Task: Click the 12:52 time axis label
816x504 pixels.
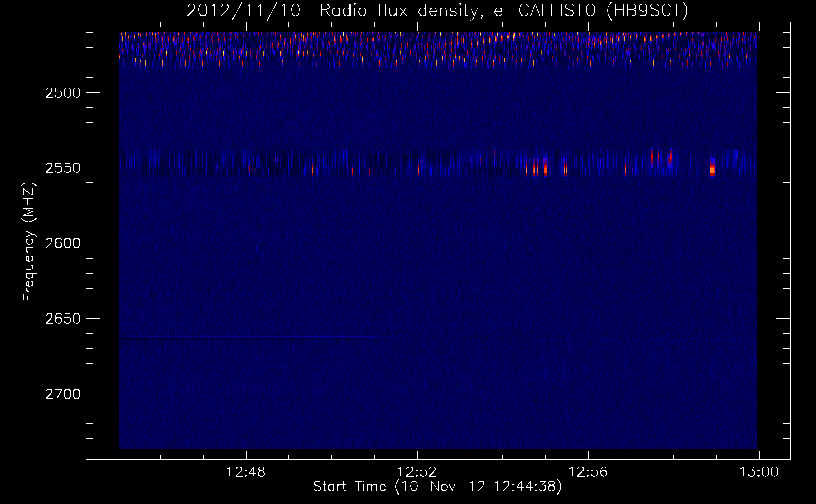Action: [417, 472]
